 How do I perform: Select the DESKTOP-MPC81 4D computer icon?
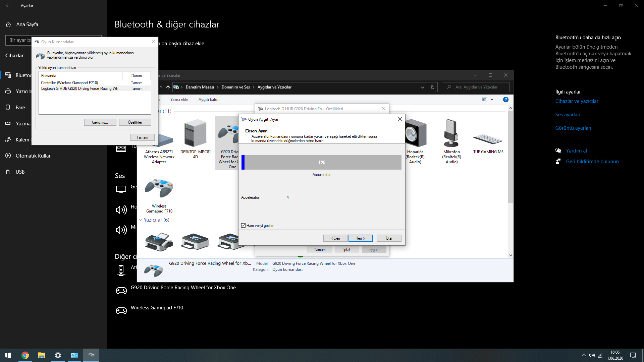click(x=196, y=139)
